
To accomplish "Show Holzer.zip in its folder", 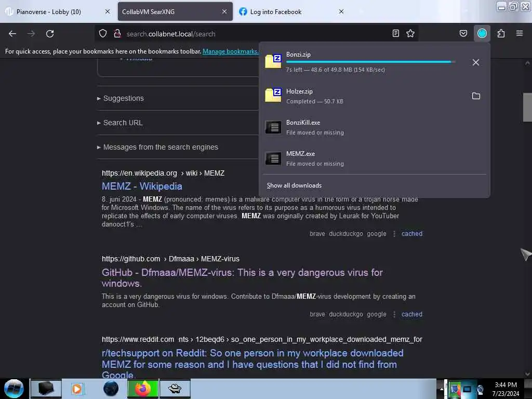I will pos(476,96).
